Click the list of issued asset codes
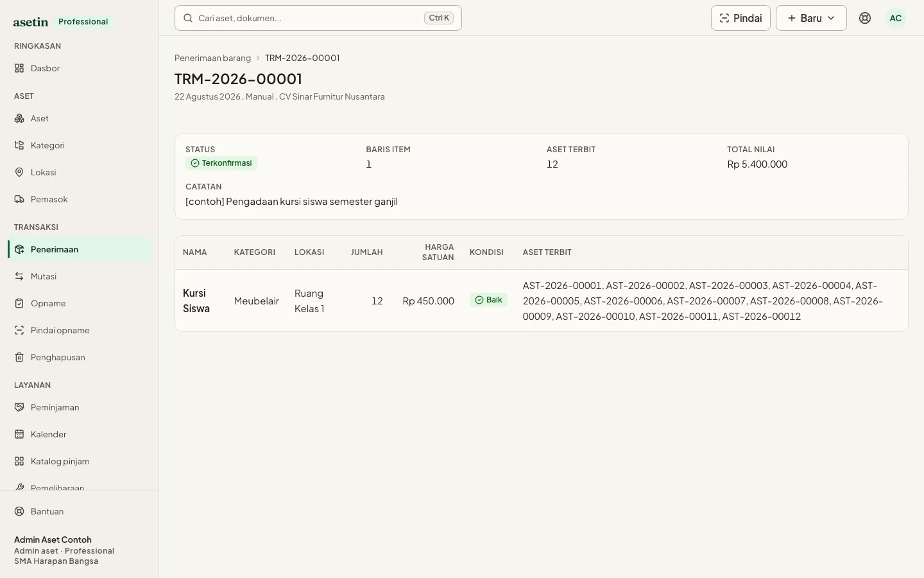The width and height of the screenshot is (924, 578). coord(703,301)
